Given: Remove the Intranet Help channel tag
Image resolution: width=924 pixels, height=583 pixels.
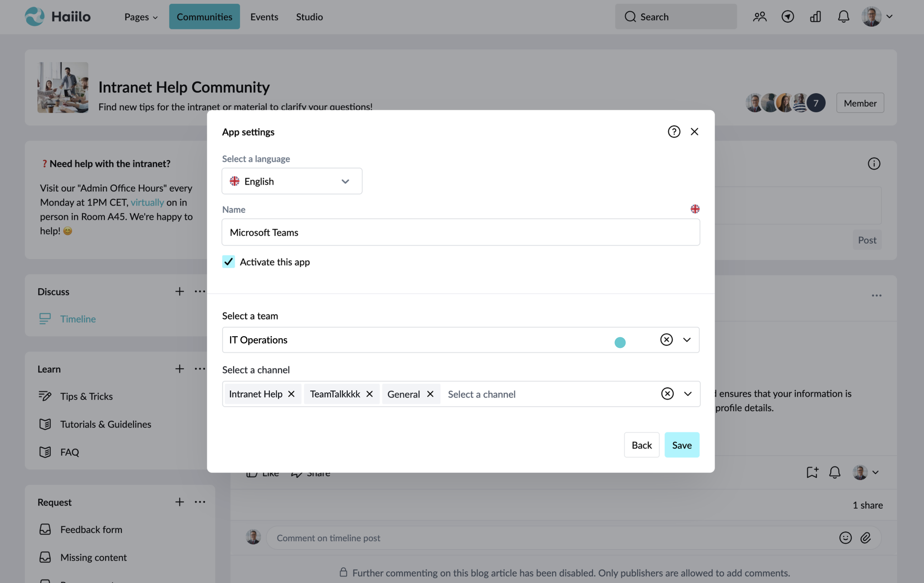Looking at the screenshot, I should tap(291, 394).
